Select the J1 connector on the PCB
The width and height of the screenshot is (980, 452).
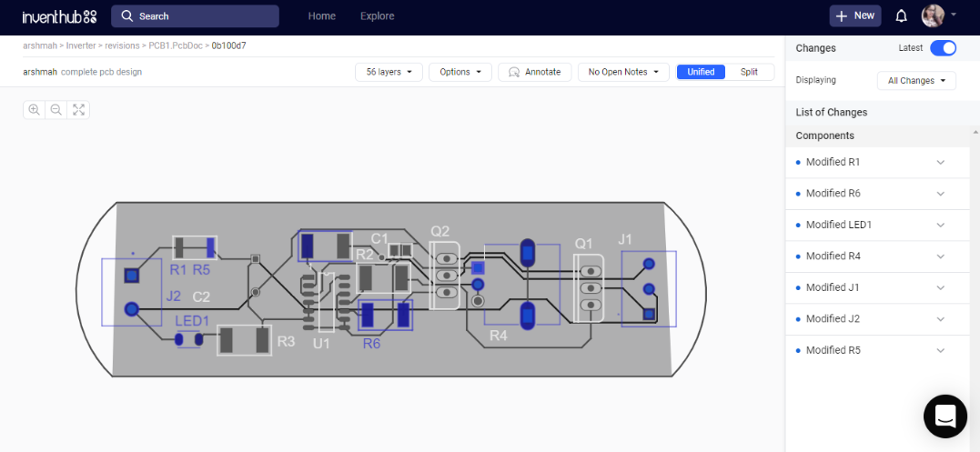(x=649, y=289)
